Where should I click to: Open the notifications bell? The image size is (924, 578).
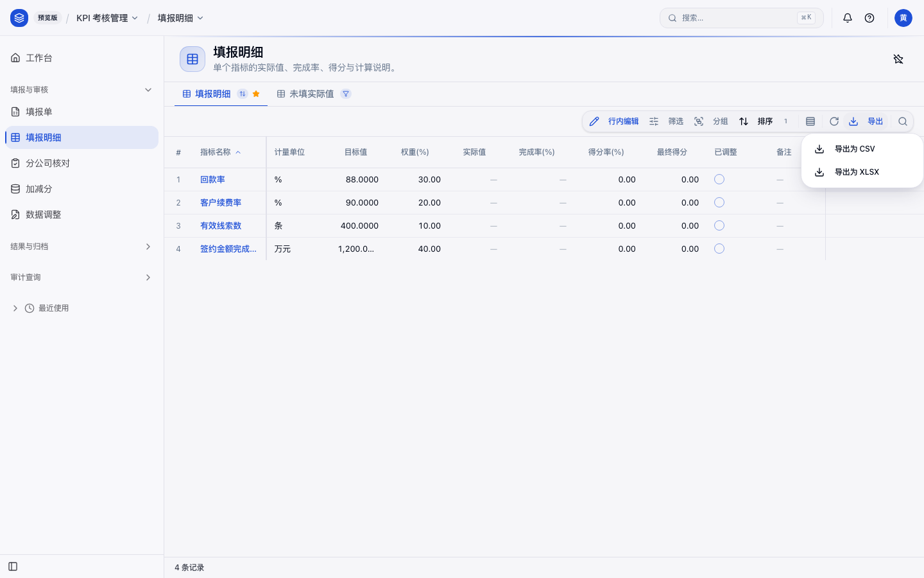(x=848, y=18)
